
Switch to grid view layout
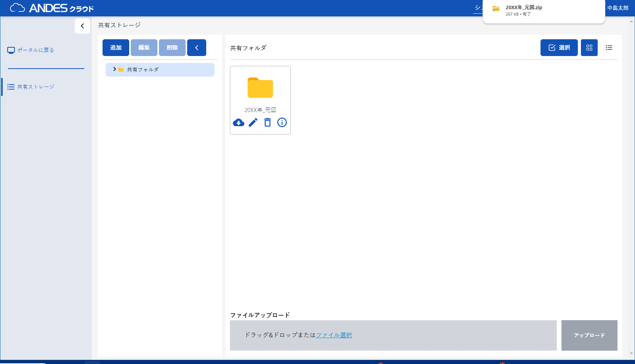coord(589,48)
